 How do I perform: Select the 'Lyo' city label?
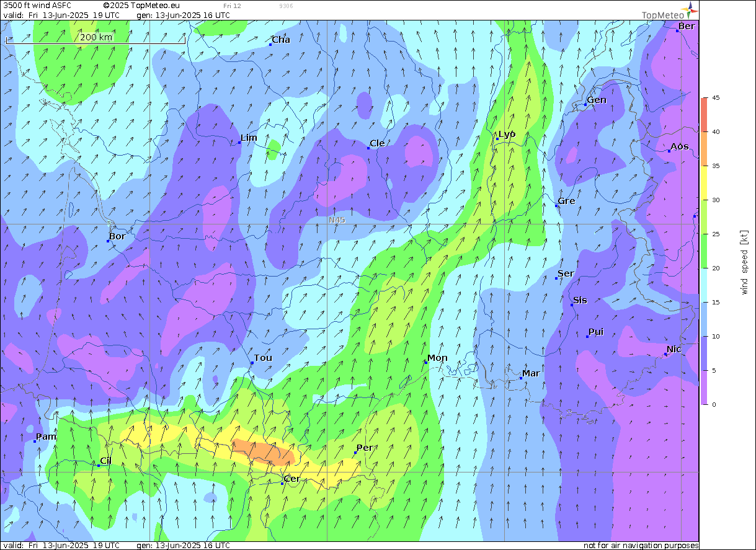click(x=507, y=134)
